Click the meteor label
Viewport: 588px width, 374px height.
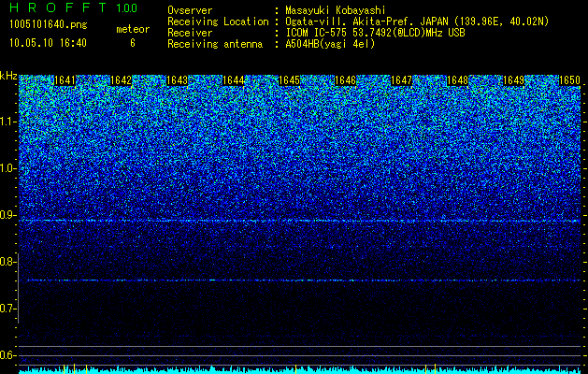point(133,29)
